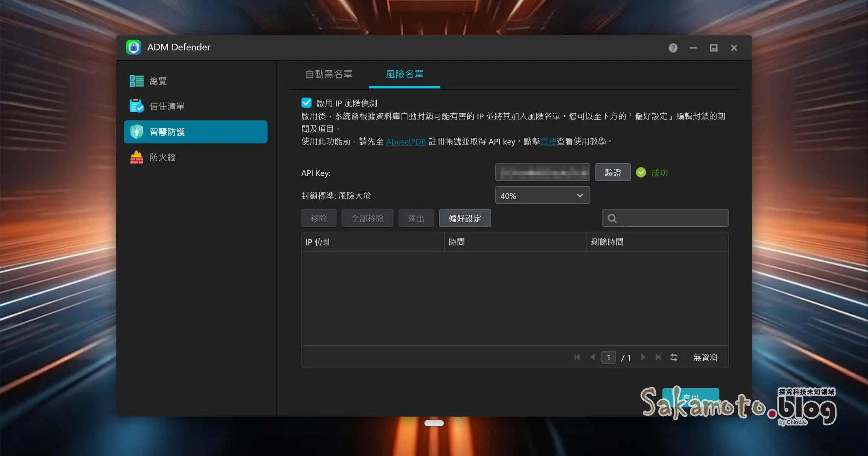Open the 偏好設定 preferences button
Screen dimensions: 868x456
pyautogui.click(x=465, y=218)
